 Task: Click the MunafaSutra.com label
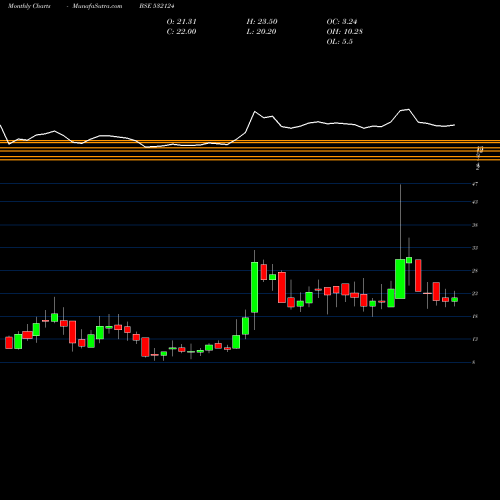click(x=97, y=6)
